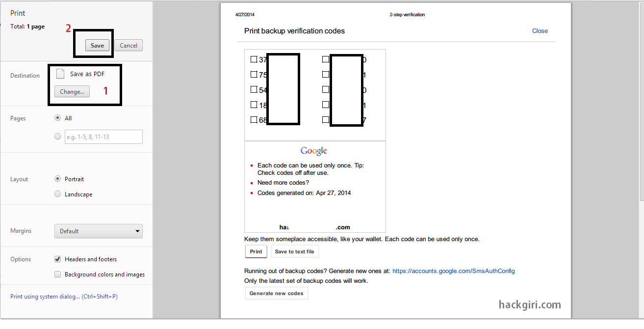Click the Print button in preview page
The image size is (644, 329).
point(256,251)
